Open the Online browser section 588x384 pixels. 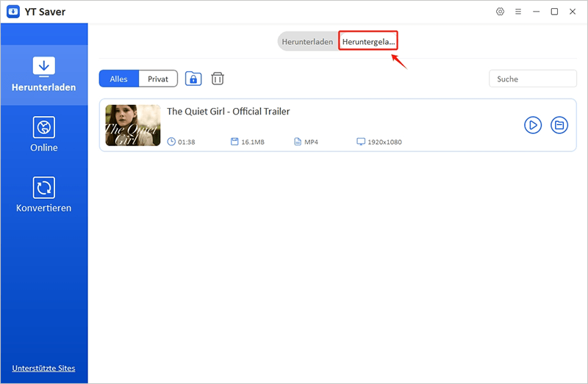click(44, 134)
